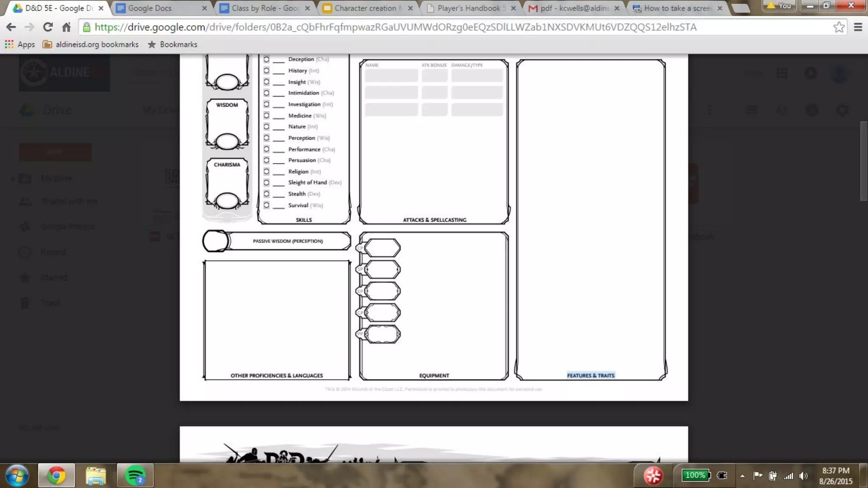Switch to Player's Handbook tab
Image resolution: width=868 pixels, height=488 pixels.
pos(470,8)
